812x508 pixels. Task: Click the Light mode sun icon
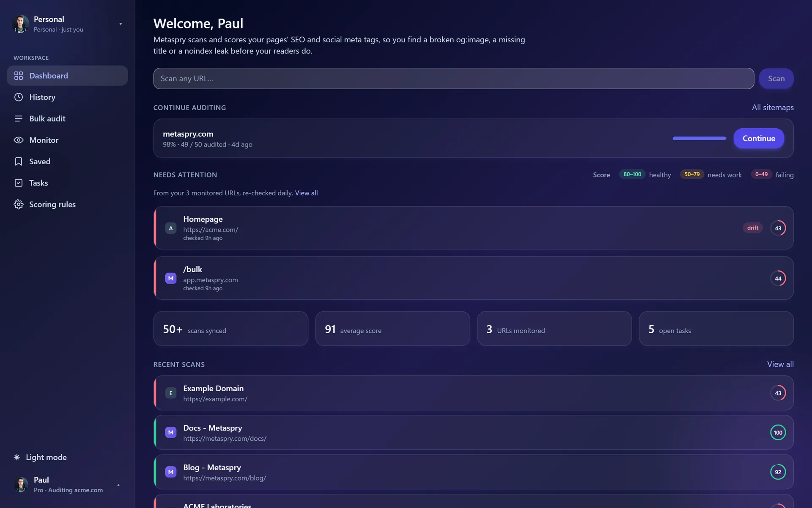(x=17, y=457)
